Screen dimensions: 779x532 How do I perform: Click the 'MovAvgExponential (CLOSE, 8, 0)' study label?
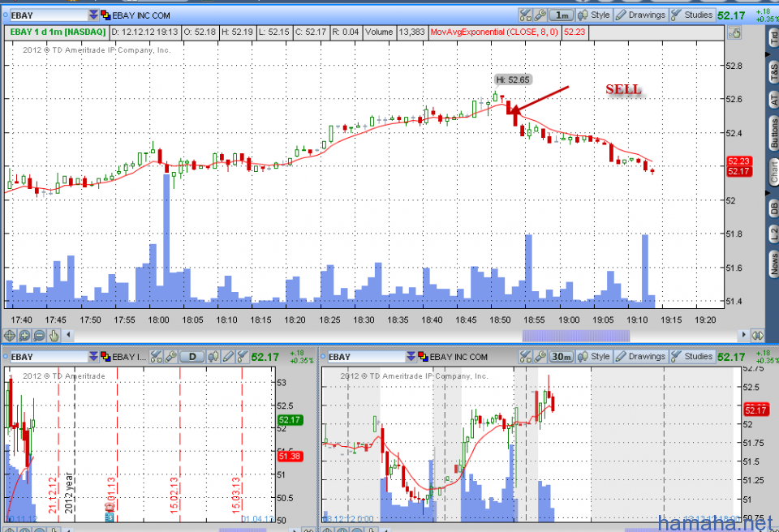coord(494,32)
